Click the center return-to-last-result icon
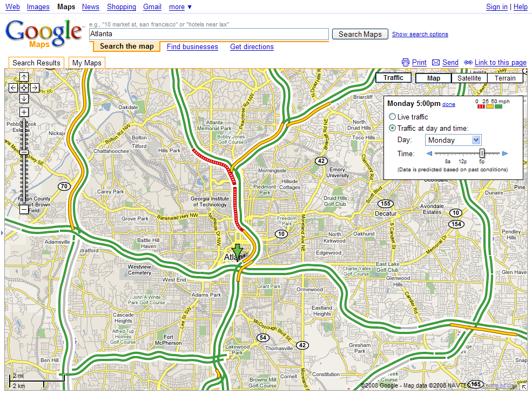The width and height of the screenshot is (532, 394). 24,88
